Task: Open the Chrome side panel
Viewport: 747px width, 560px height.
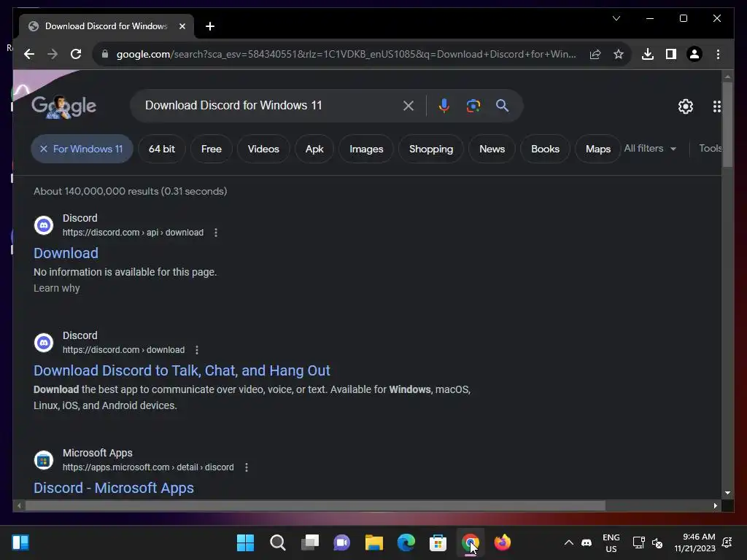Action: 671,54
